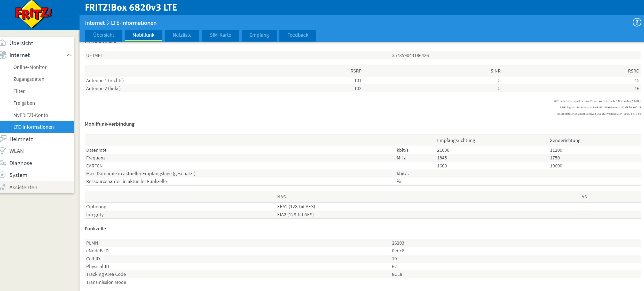Open the help question mark icon

(637, 22)
